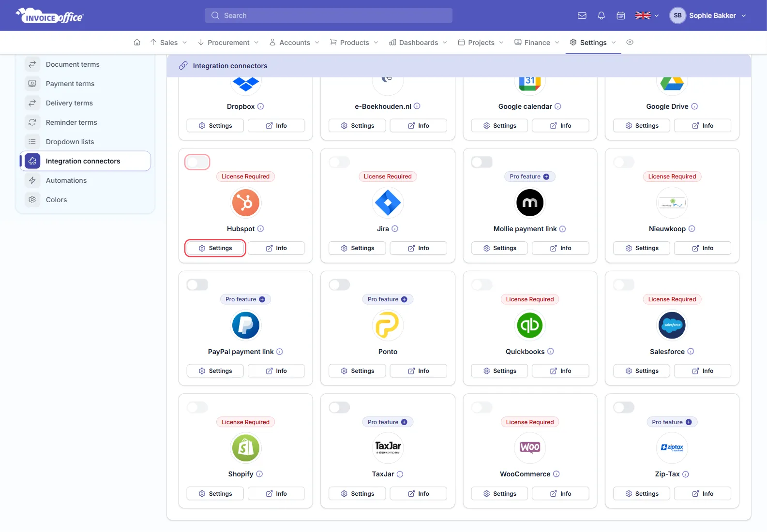Open Info for Google Drive
The height and width of the screenshot is (532, 767).
(x=703, y=126)
